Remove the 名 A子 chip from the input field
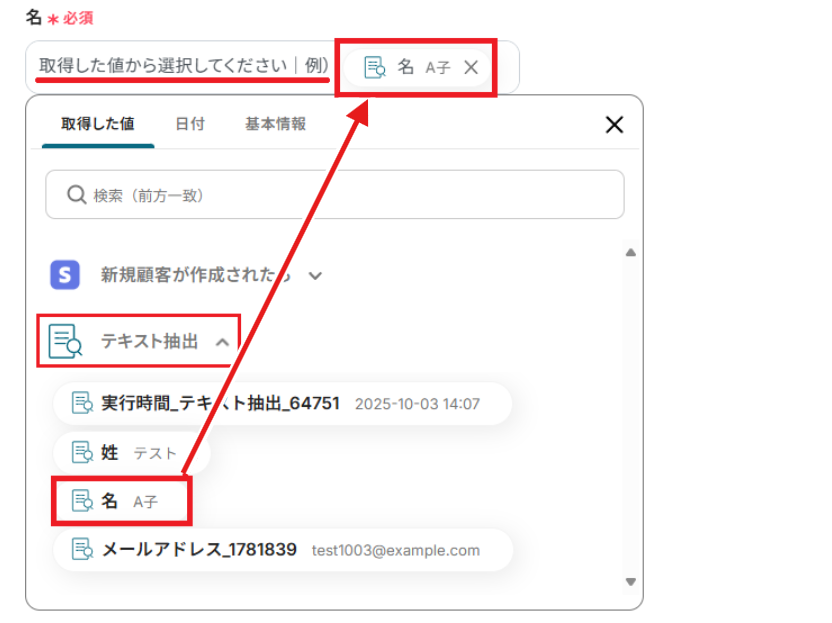Screen dimensions: 832x623 tap(471, 67)
